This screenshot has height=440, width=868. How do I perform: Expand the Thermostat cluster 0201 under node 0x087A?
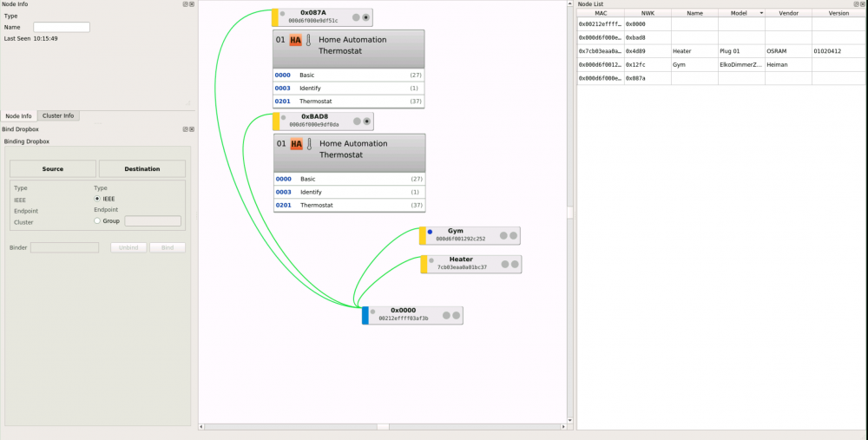coord(348,102)
